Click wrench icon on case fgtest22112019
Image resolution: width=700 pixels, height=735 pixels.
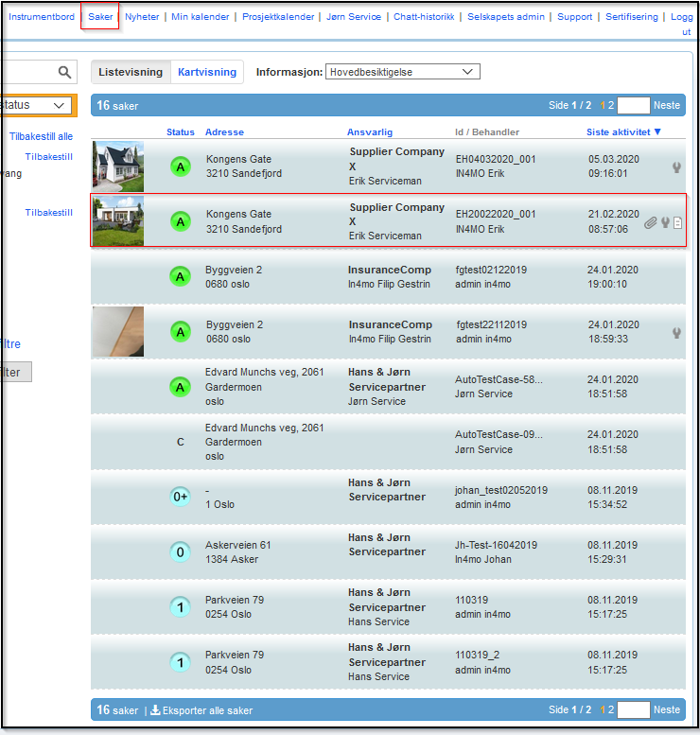tap(676, 332)
